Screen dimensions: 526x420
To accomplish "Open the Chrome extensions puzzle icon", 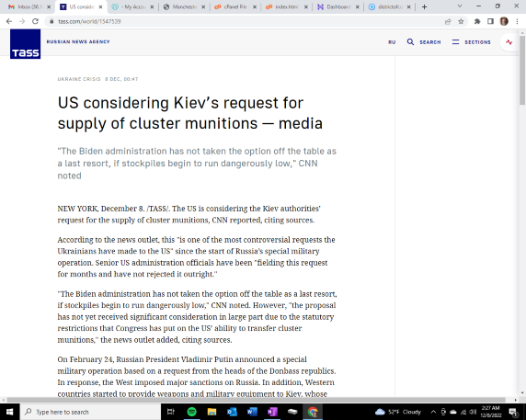I will pos(477,21).
